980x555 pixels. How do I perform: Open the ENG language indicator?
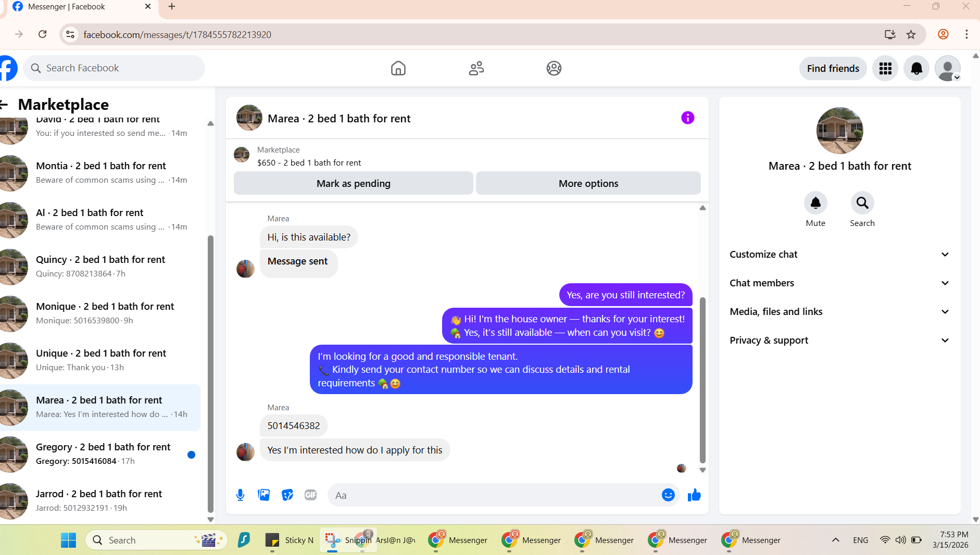coord(860,540)
